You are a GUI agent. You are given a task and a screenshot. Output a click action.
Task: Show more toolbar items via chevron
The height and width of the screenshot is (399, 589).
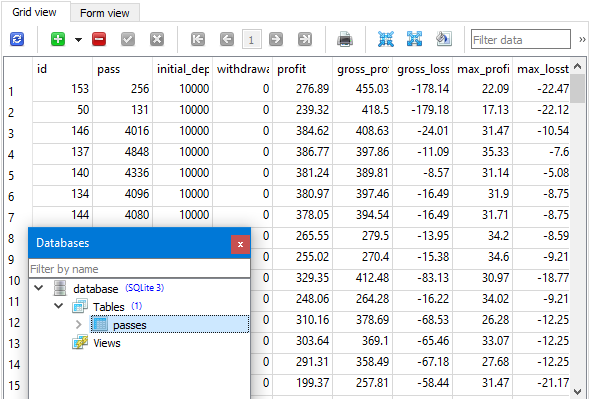coord(582,39)
